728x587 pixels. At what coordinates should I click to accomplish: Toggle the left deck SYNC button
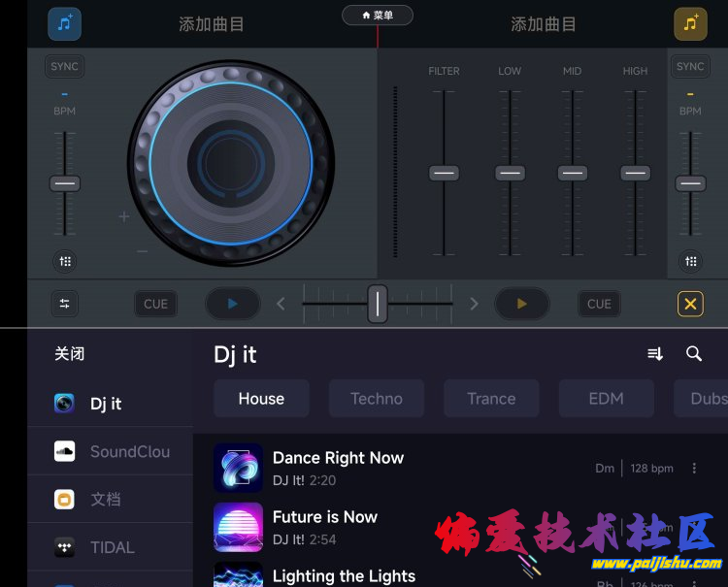tap(65, 67)
